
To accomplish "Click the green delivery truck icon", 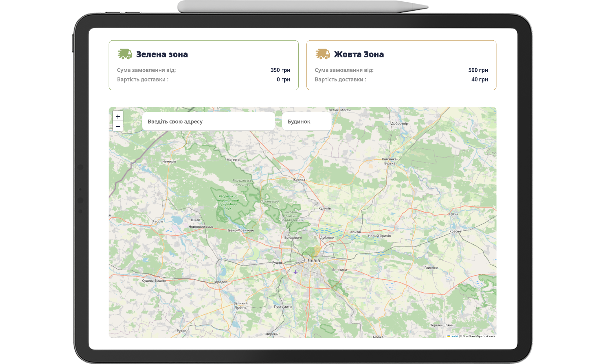I will tap(125, 54).
